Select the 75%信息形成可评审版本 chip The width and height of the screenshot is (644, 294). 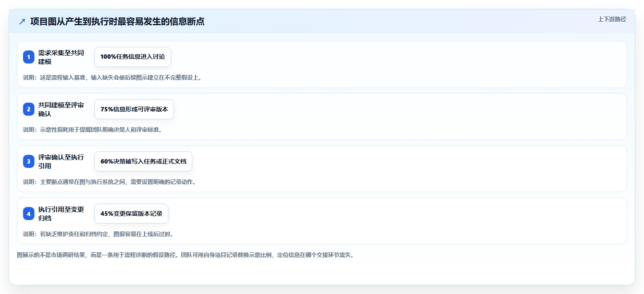pyautogui.click(x=134, y=109)
